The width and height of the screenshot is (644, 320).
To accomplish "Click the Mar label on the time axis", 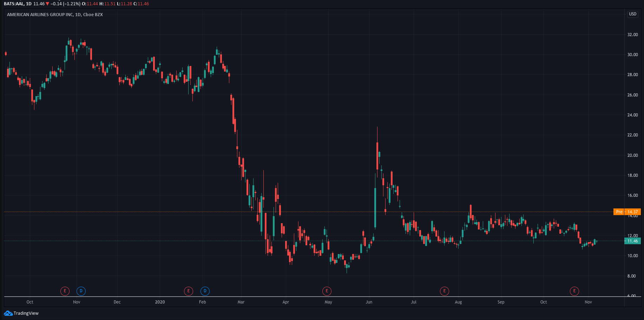I will (x=241, y=302).
